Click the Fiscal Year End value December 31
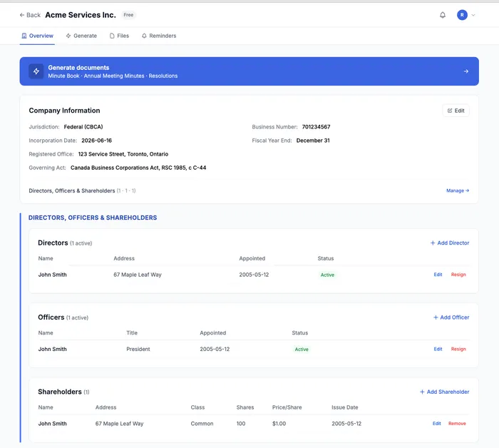 point(313,141)
